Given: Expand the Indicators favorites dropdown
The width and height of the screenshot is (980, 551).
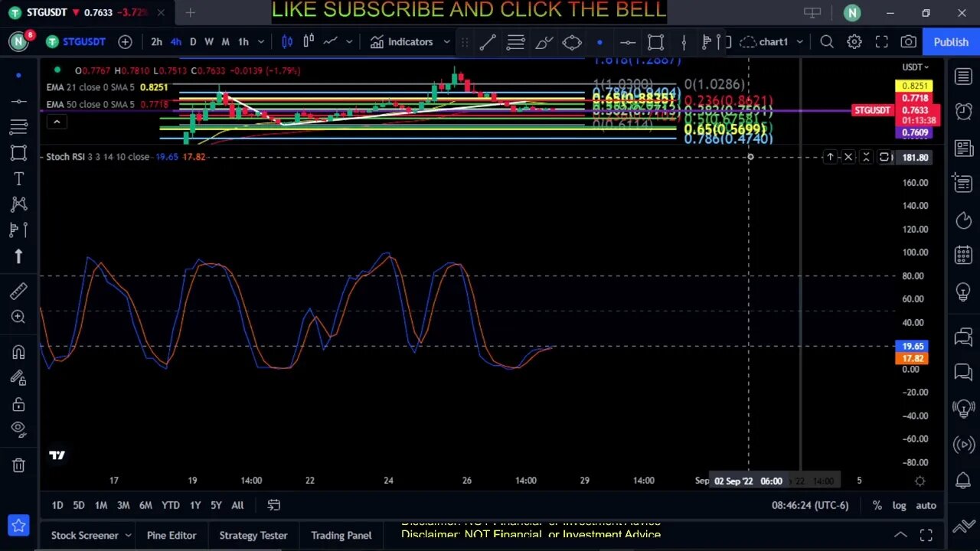Looking at the screenshot, I should [x=446, y=41].
